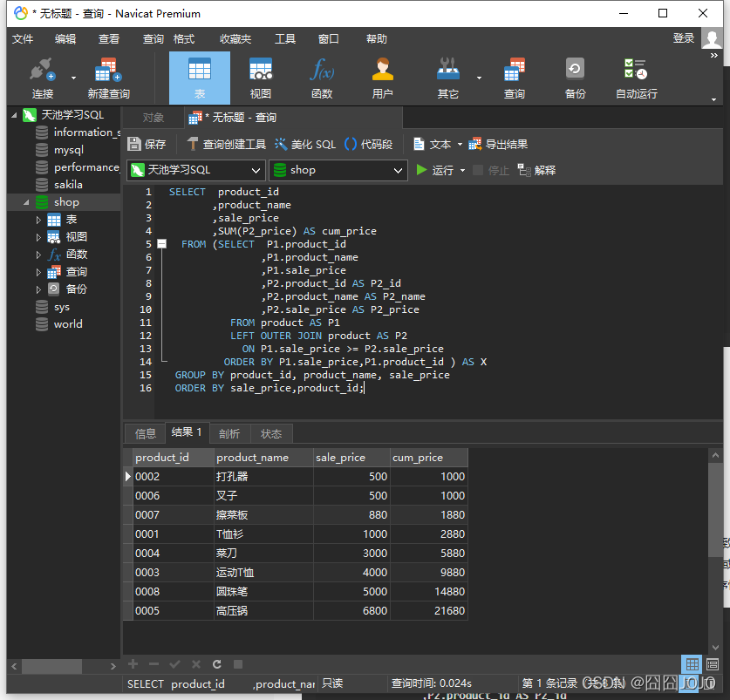Select the 表 tables toolbar icon
730x700 pixels.
pos(199,78)
